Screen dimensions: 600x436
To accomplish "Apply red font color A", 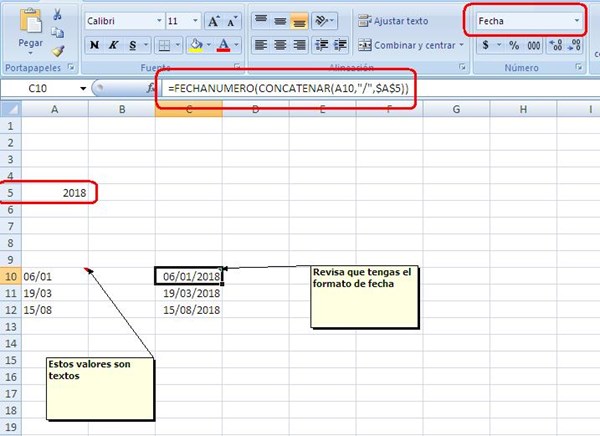I will pyautogui.click(x=223, y=45).
